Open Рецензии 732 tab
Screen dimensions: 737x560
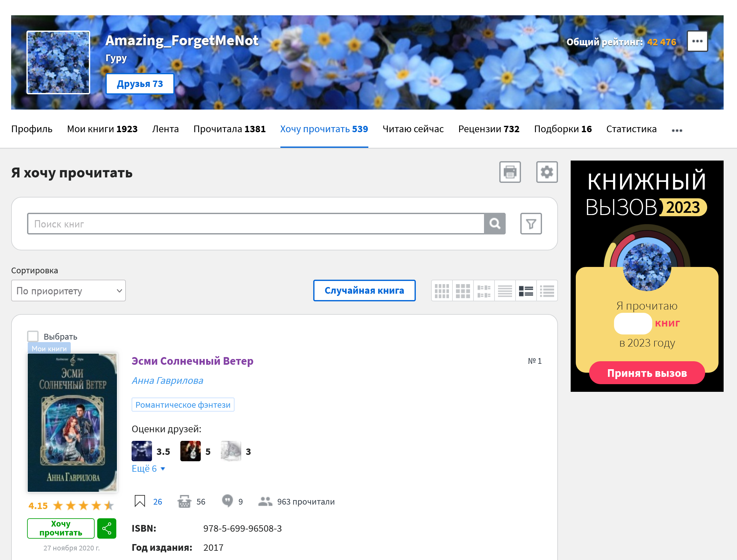pyautogui.click(x=489, y=129)
